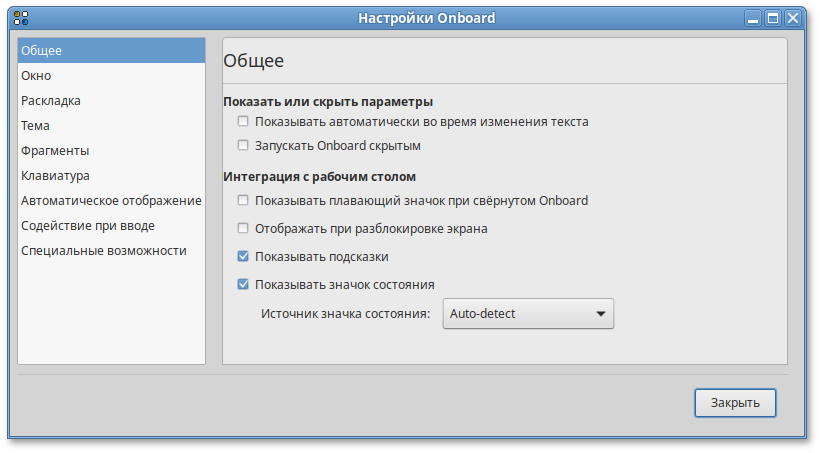Image resolution: width=820 pixels, height=453 pixels.
Task: Select the Общее category
Action: click(111, 51)
